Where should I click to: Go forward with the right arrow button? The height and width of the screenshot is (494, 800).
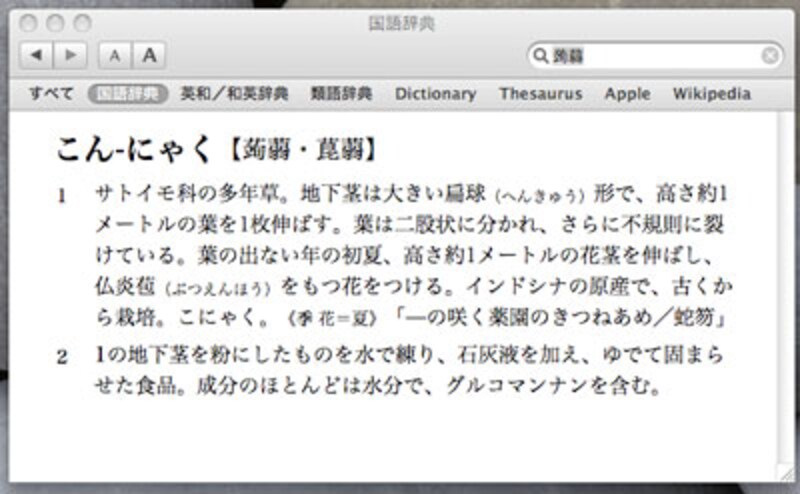(70, 55)
